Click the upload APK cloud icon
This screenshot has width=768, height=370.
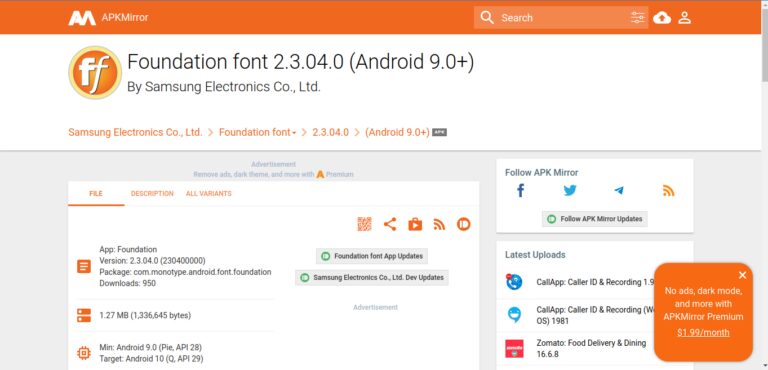662,18
